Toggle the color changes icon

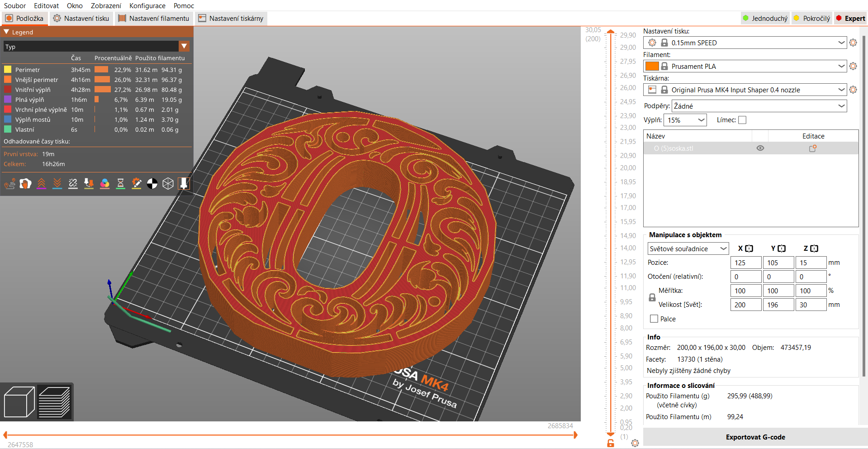click(x=105, y=183)
